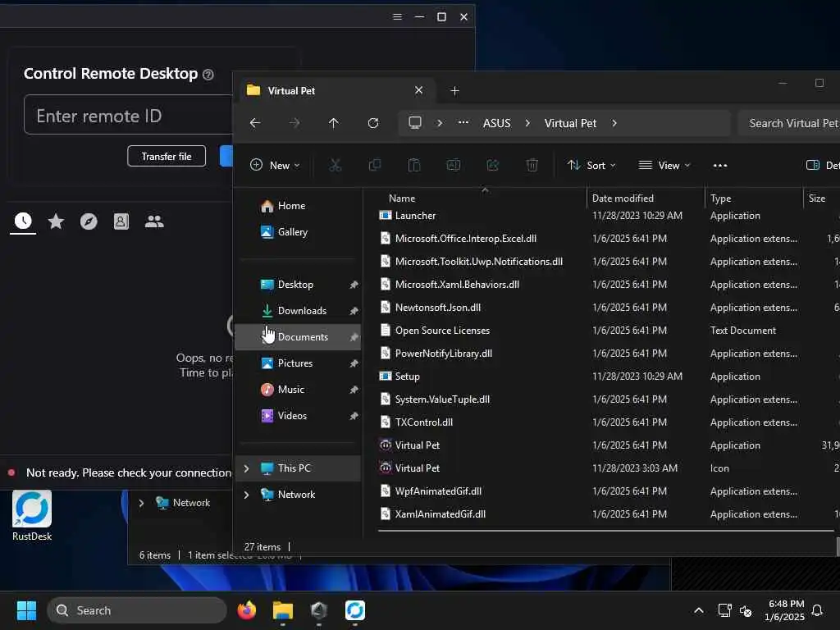Click the Copy toolbar icon
840x630 pixels.
point(375,165)
